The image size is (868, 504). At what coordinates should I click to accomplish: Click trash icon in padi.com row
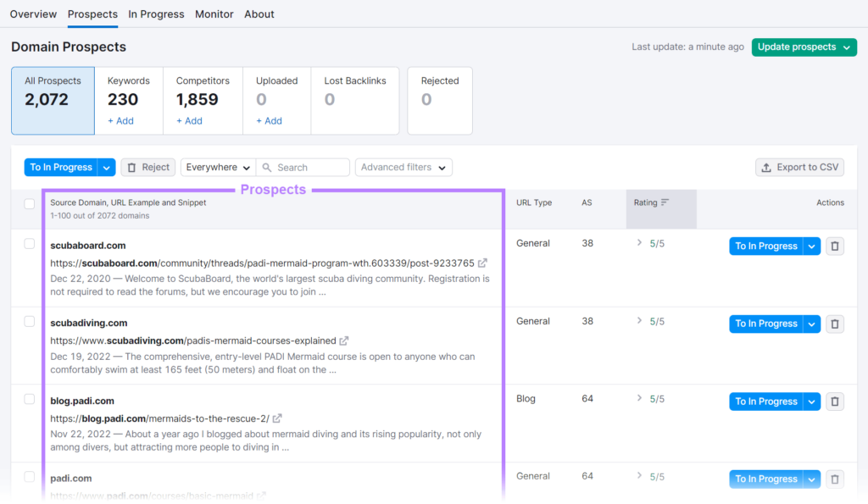pos(835,479)
